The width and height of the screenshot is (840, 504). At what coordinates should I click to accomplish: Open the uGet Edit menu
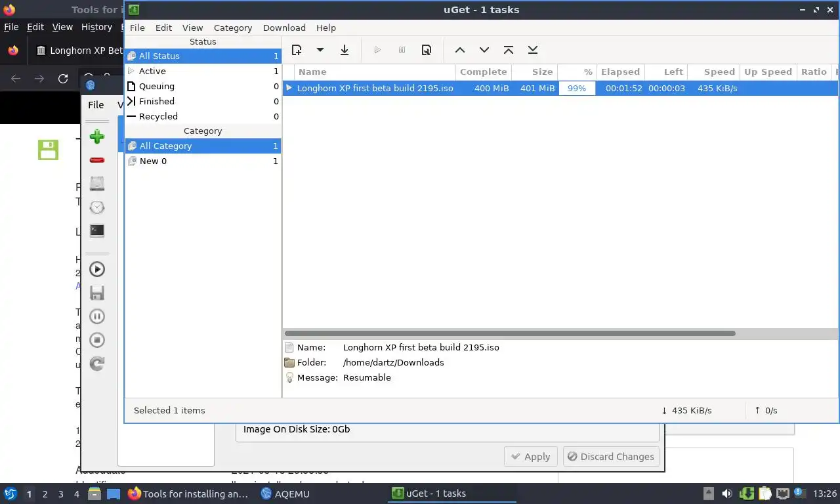click(x=163, y=28)
